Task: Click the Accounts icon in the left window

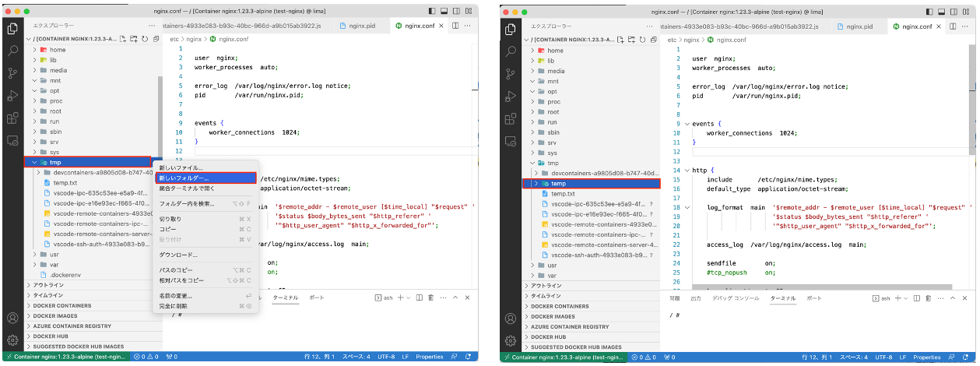Action: pos(12,318)
